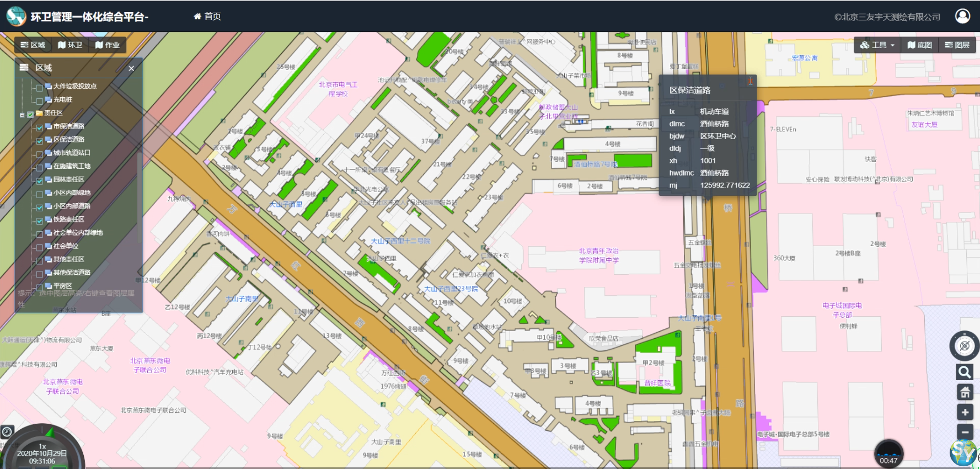Click the 360大厦 map label
Screen dimensions: 980x469
784,258
